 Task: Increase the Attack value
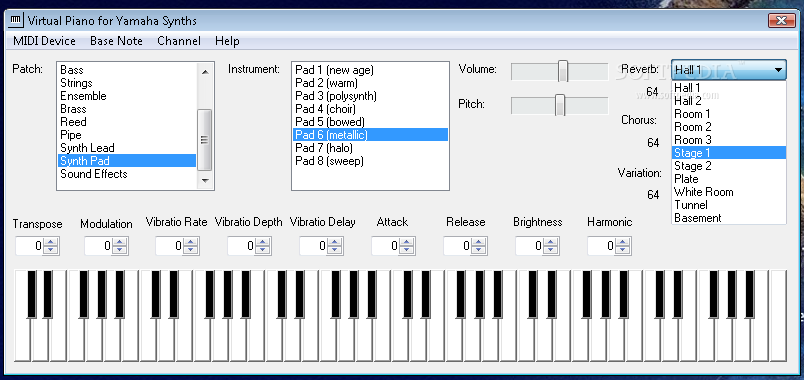pyautogui.click(x=407, y=242)
